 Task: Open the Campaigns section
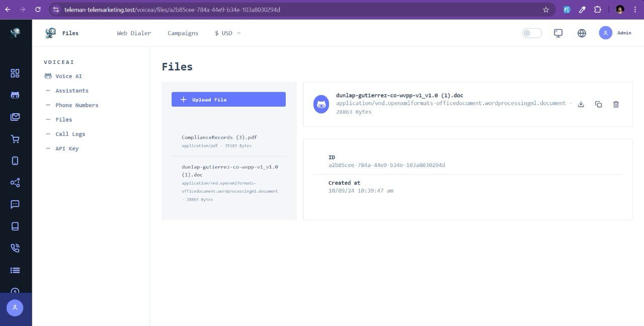point(183,33)
